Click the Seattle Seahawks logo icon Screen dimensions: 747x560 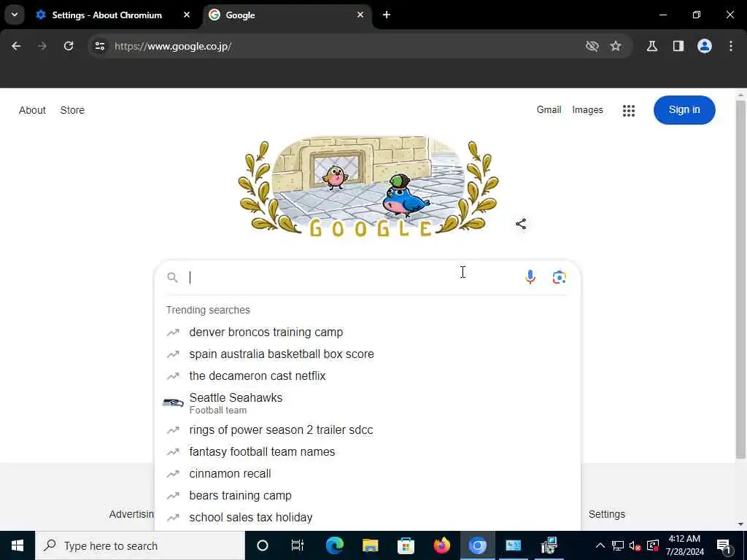[172, 402]
